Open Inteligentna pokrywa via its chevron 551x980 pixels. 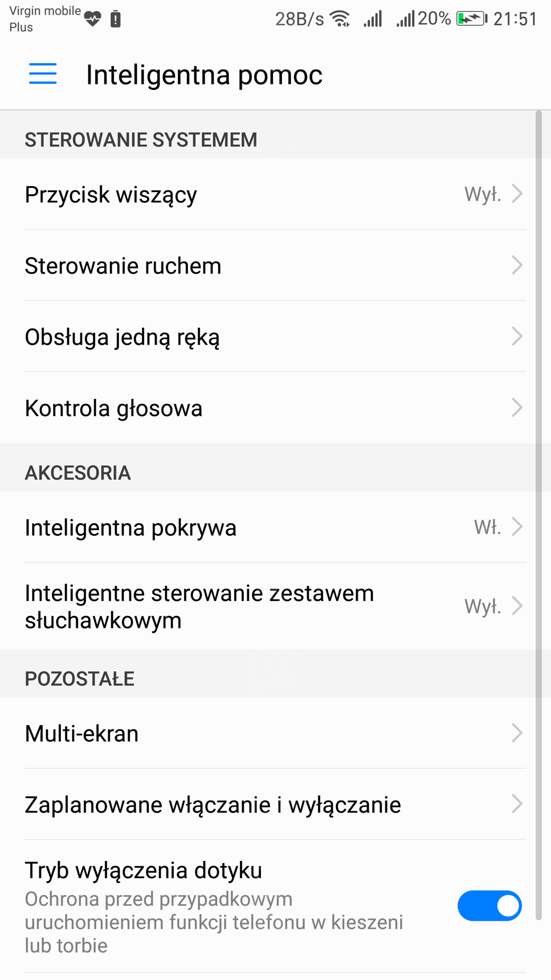[x=517, y=527]
